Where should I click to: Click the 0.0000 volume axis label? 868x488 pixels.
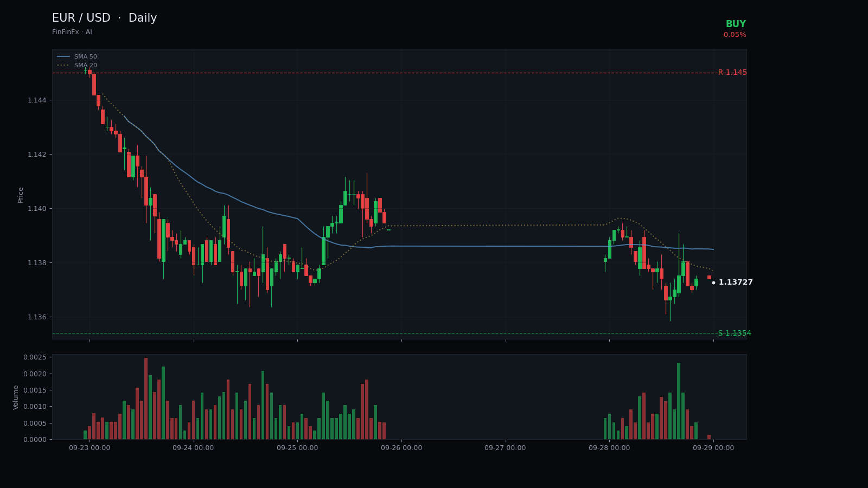tap(35, 440)
